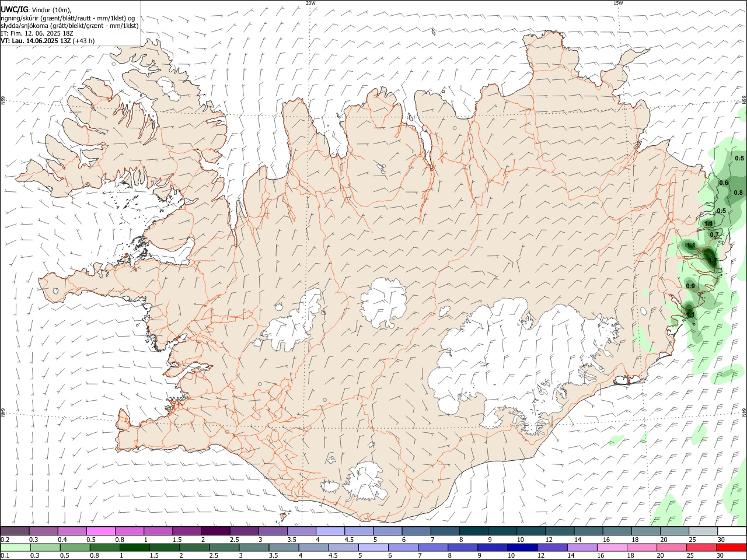
Task: Click the pale lavender swatch labeled 5 in bottom legend
Action: pos(372,548)
